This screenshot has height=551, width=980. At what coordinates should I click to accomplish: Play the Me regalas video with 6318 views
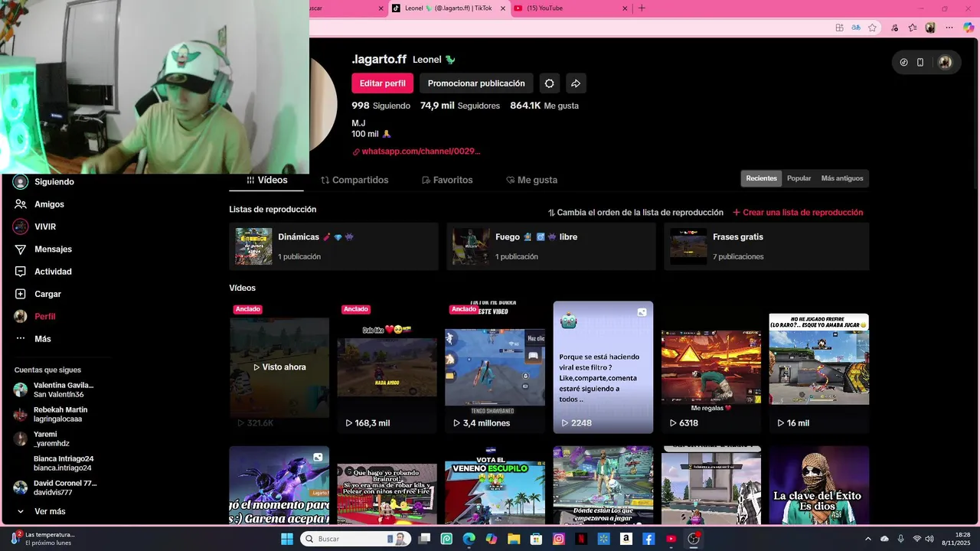click(x=711, y=367)
